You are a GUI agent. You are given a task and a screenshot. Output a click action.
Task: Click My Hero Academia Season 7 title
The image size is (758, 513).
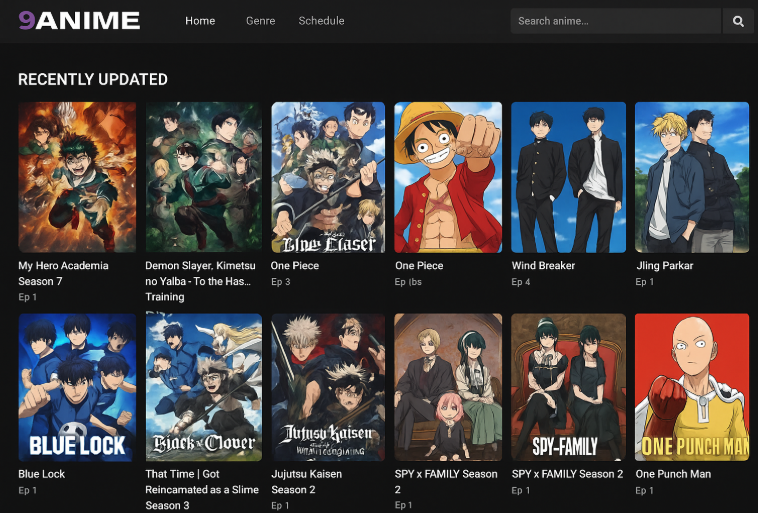point(63,273)
